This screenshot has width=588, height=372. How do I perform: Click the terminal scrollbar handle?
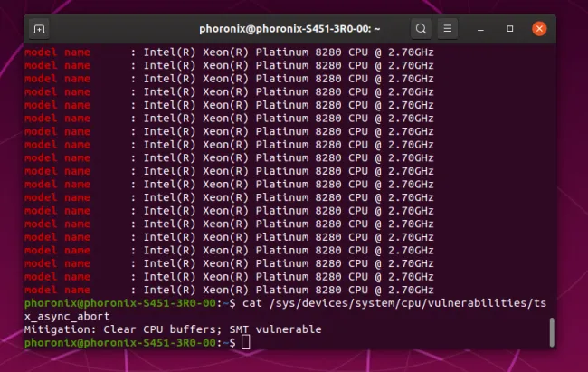coord(552,332)
